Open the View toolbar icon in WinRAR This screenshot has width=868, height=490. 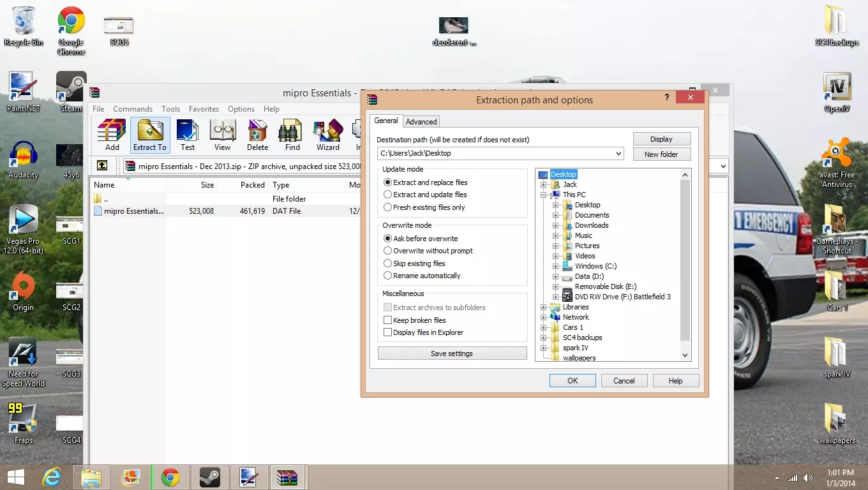222,135
